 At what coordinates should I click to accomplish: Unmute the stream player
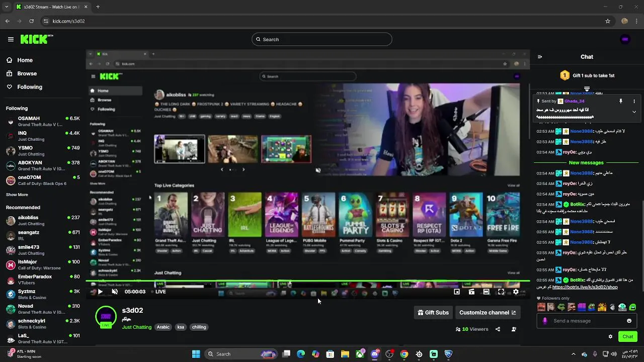(x=115, y=292)
